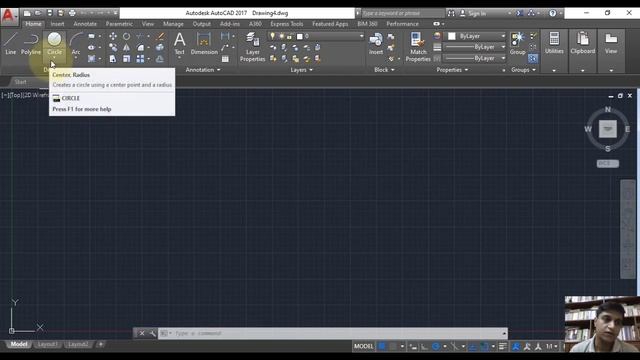
Task: Toggle snap mode in status bar
Action: (x=393, y=347)
